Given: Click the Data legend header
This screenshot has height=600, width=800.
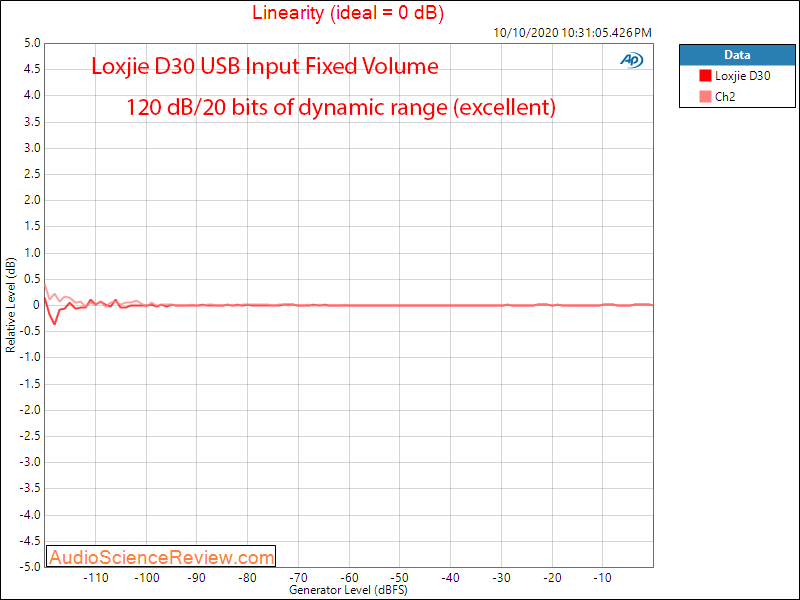Looking at the screenshot, I should pos(737,55).
